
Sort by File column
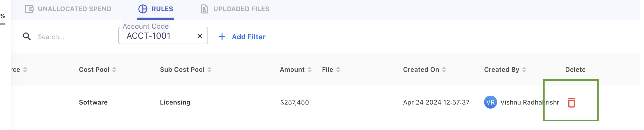pyautogui.click(x=338, y=70)
